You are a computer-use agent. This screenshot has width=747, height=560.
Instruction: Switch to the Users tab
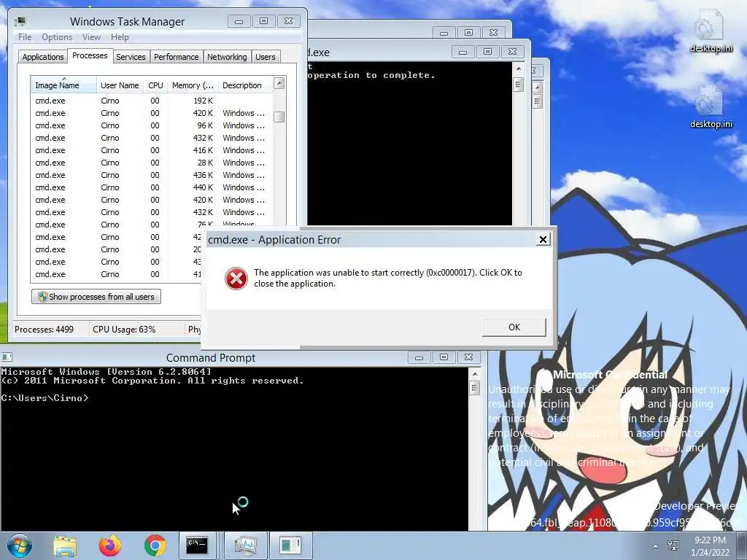[265, 57]
